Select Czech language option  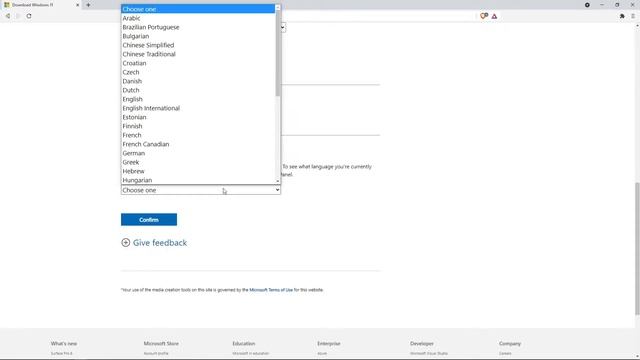click(x=198, y=72)
